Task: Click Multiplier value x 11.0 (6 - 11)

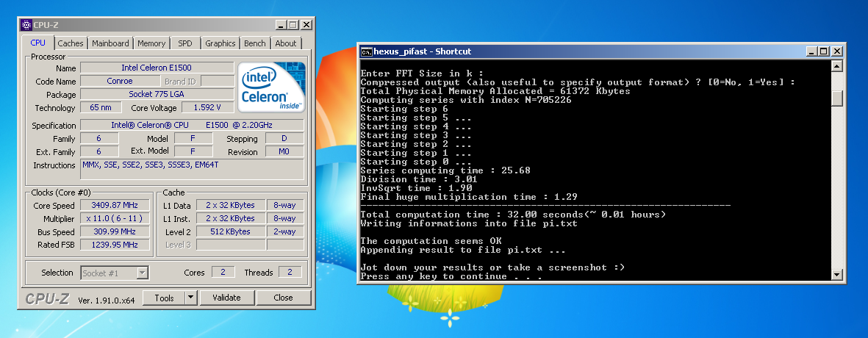Action: click(x=115, y=218)
